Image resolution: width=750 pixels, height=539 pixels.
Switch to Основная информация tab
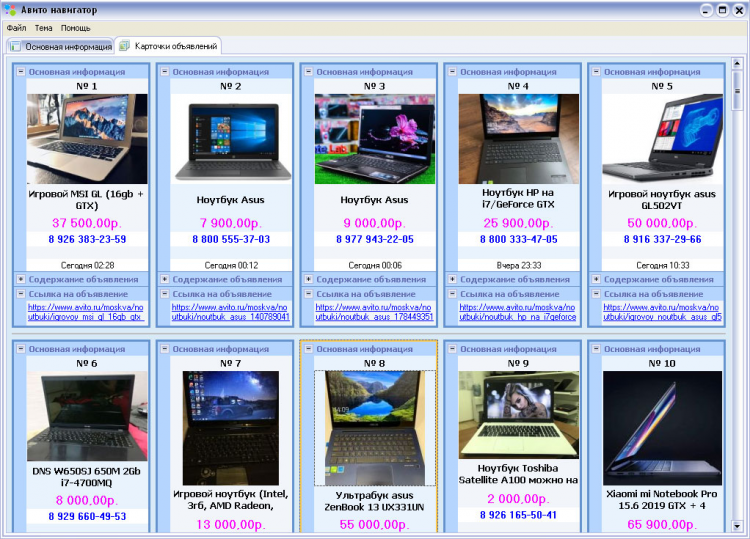61,46
